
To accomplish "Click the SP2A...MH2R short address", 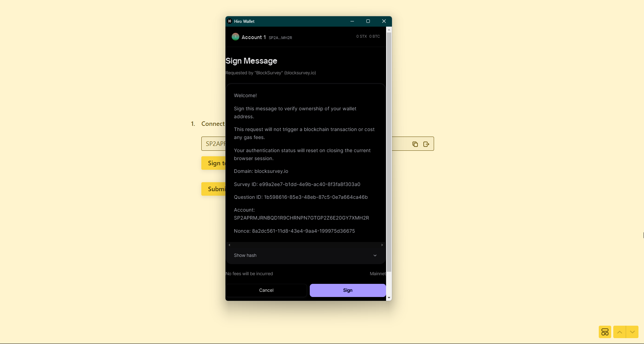I will (280, 38).
